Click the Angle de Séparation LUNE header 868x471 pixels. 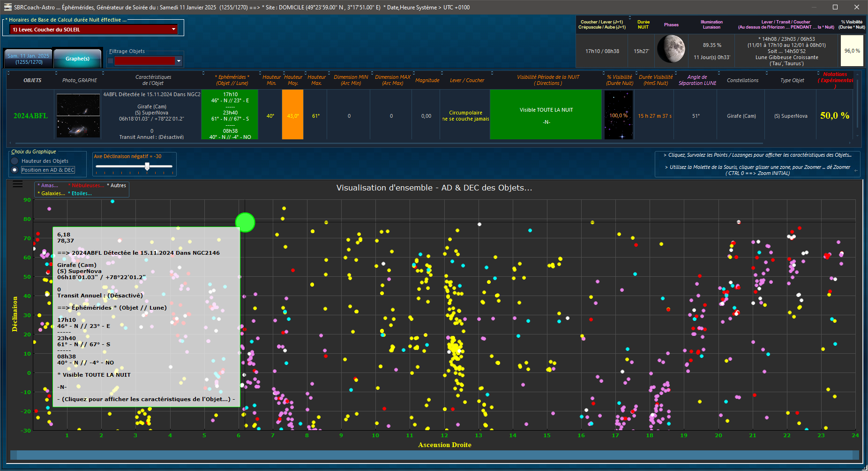(697, 80)
